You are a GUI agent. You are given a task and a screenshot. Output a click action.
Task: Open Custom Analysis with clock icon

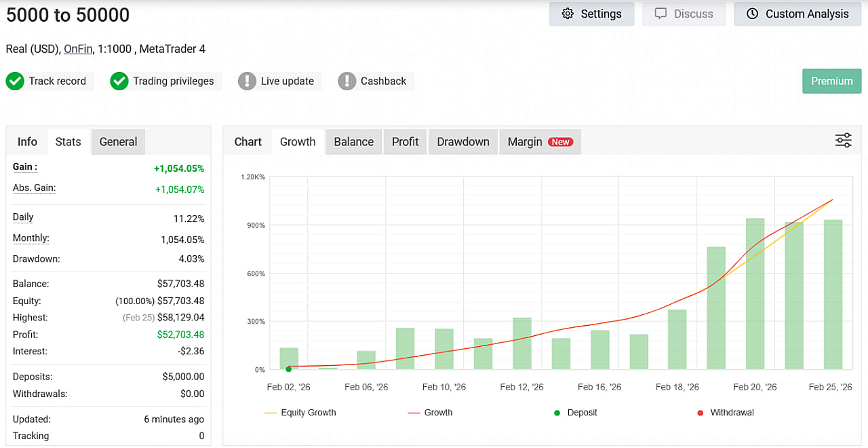(797, 14)
